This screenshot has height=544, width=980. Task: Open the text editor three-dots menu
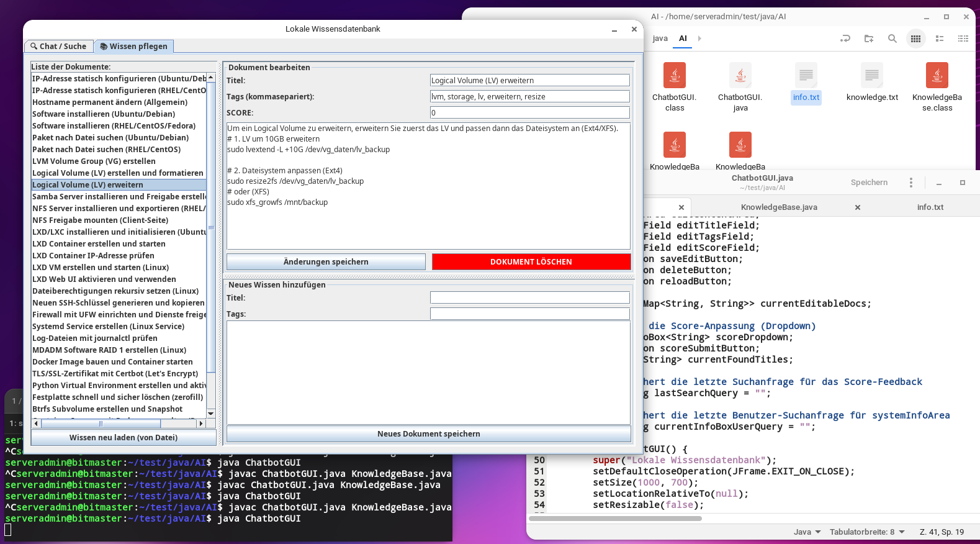click(x=911, y=183)
